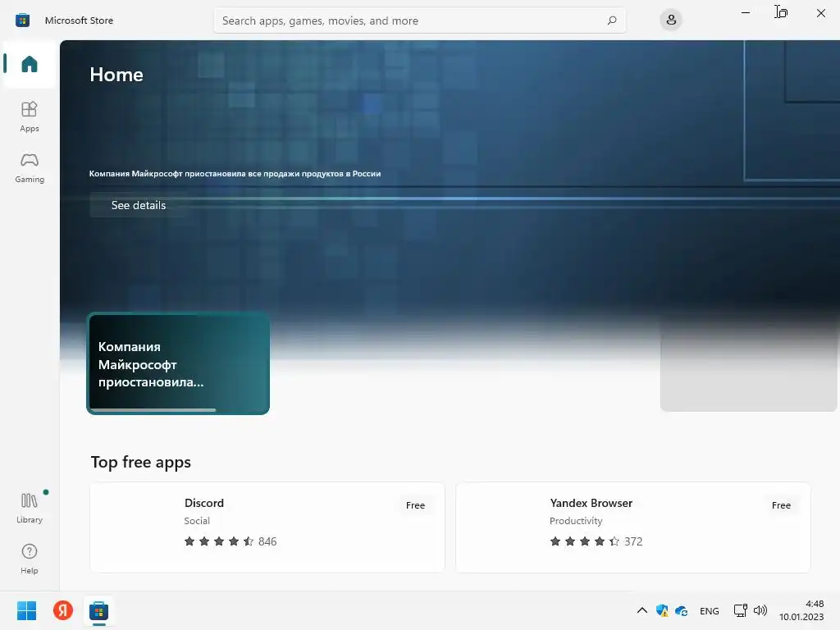This screenshot has width=840, height=630.
Task: Minimize the Microsoft Store window
Action: click(x=745, y=12)
